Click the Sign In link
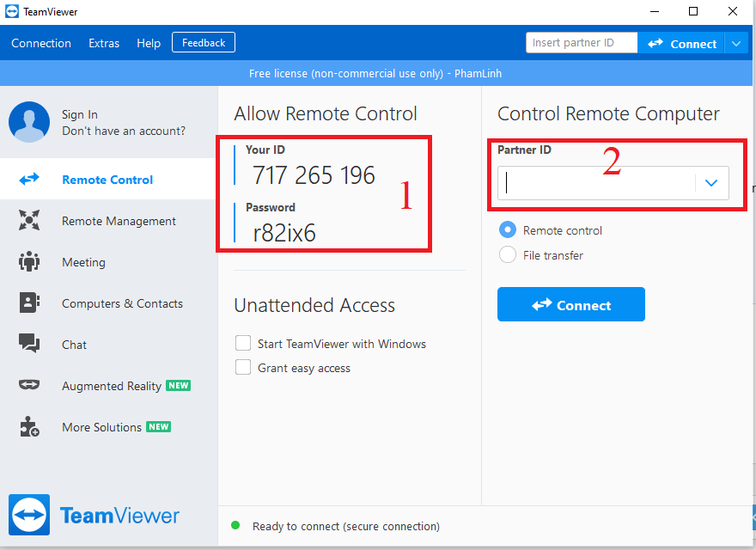 (80, 114)
